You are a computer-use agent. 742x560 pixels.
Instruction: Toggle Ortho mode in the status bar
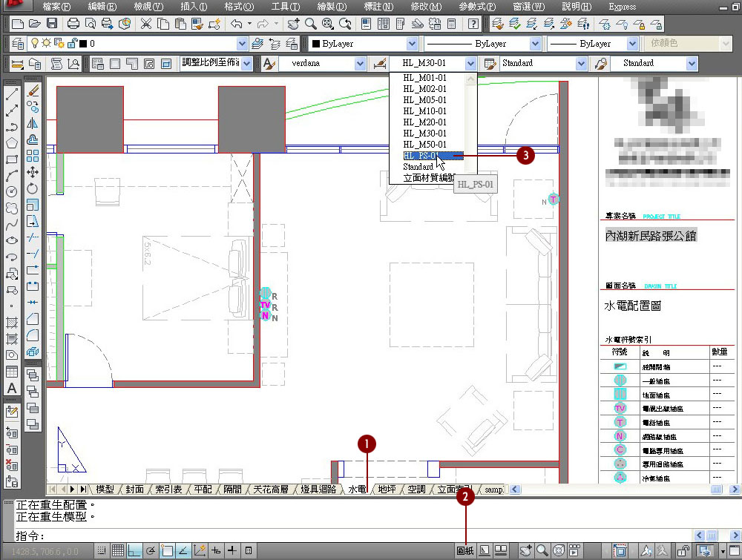135,550
